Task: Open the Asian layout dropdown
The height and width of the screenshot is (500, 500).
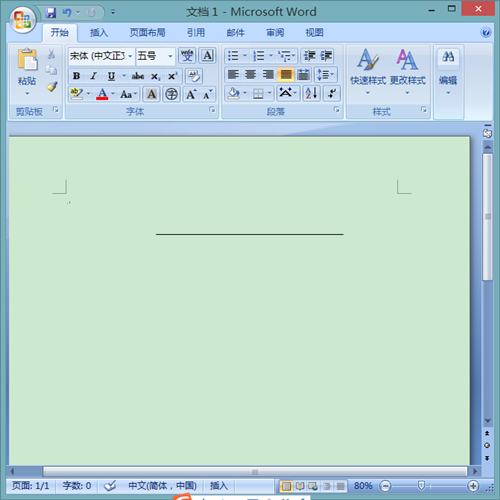Action: (288, 93)
